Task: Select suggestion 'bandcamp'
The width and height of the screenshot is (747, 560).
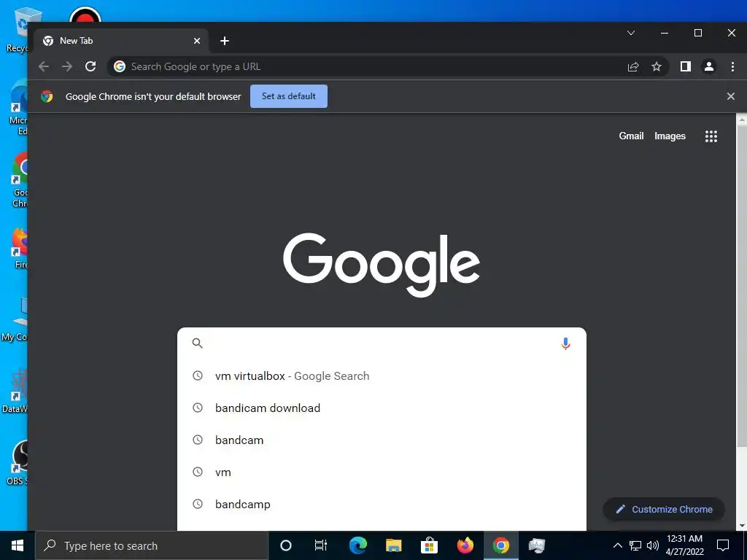Action: point(382,505)
